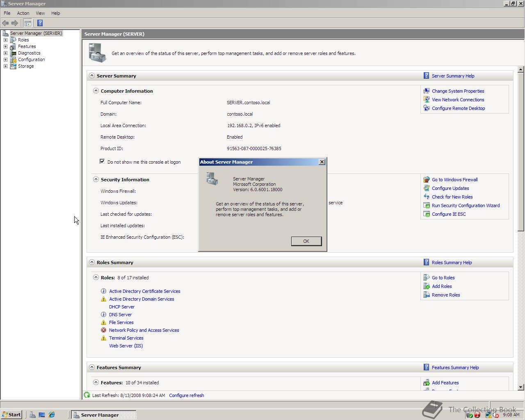Screen dimensions: 525x420
Task: Expand the Configuration tree node
Action: pos(5,59)
